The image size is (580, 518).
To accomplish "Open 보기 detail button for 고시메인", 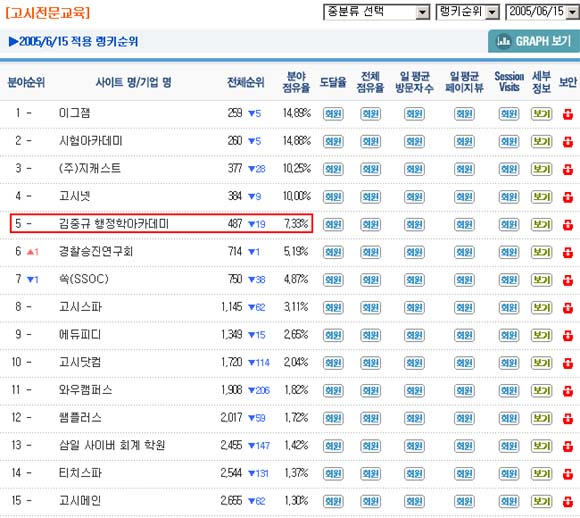I will coord(542,502).
